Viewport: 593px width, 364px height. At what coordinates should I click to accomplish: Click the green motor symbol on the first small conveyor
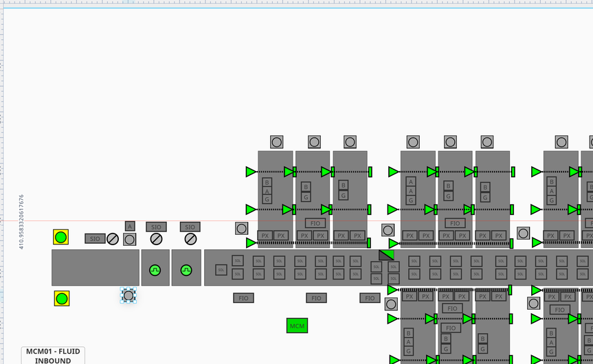[x=155, y=270]
